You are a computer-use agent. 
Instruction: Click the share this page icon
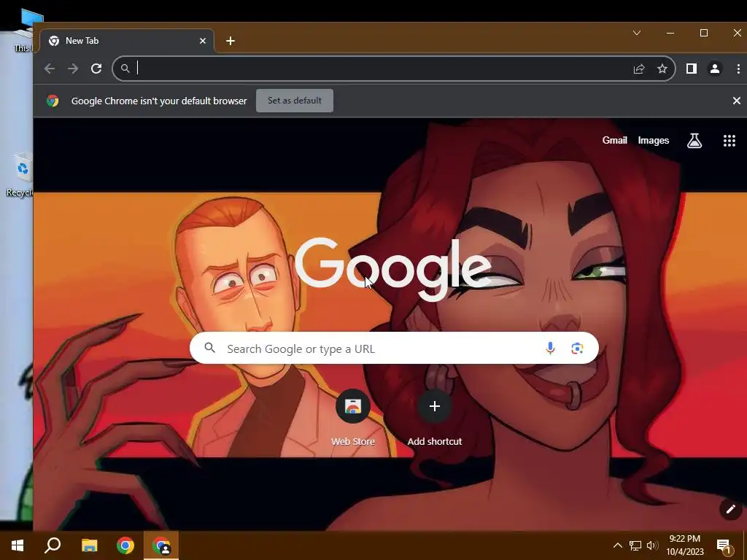639,69
